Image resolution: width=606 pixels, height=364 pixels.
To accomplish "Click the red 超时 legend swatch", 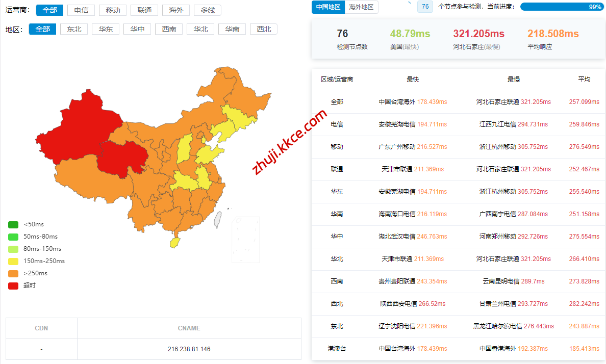I will [x=13, y=285].
